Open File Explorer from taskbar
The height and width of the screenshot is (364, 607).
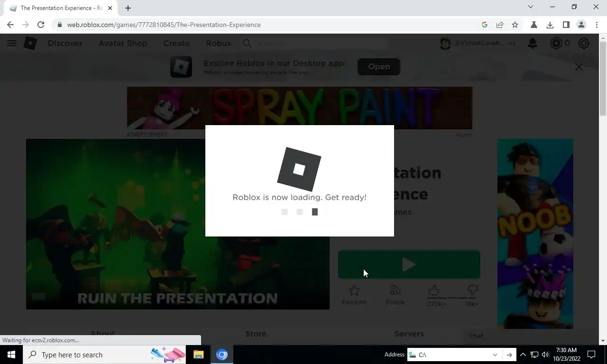[198, 355]
